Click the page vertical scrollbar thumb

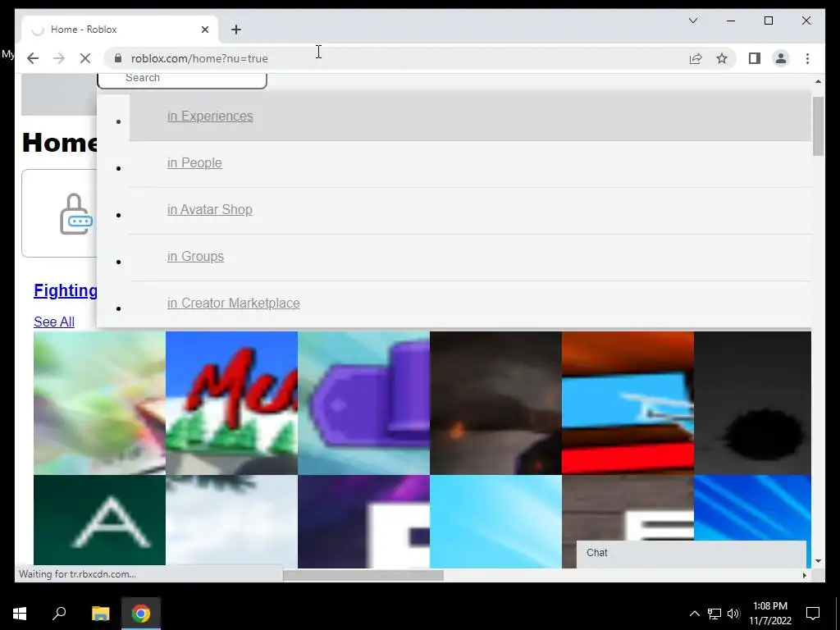pyautogui.click(x=818, y=126)
